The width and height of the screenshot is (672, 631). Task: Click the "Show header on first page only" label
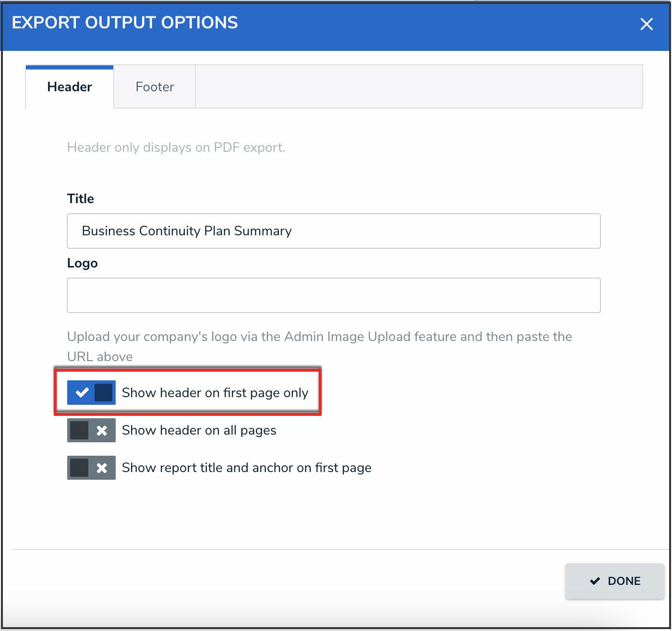[x=215, y=393]
